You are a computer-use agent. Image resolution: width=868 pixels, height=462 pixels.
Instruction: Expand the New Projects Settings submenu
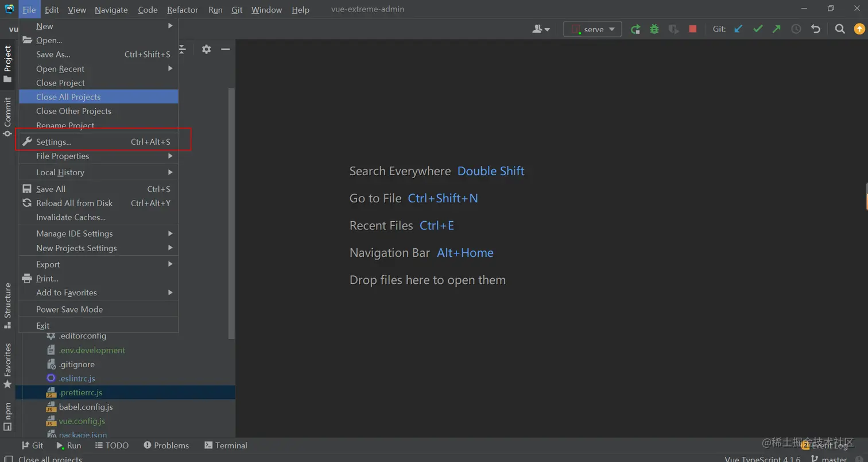click(99, 248)
